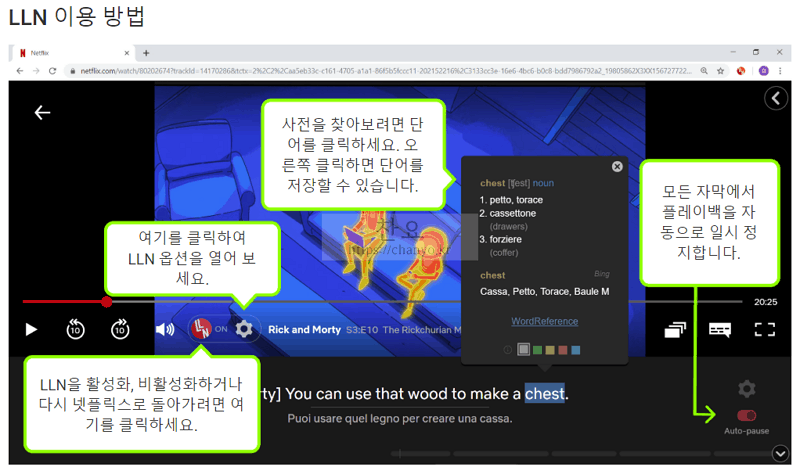The height and width of the screenshot is (474, 800).
Task: Click the Rick and Morty title text
Action: pyautogui.click(x=305, y=330)
